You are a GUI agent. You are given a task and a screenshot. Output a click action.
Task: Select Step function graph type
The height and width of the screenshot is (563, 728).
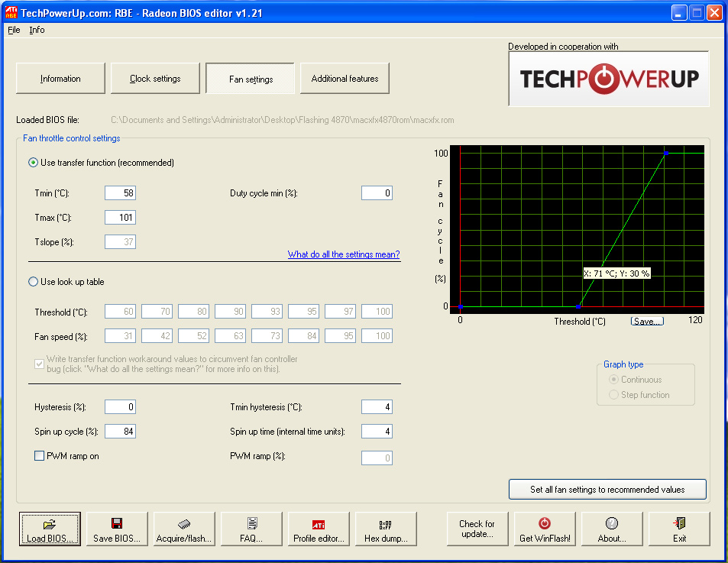coord(613,394)
